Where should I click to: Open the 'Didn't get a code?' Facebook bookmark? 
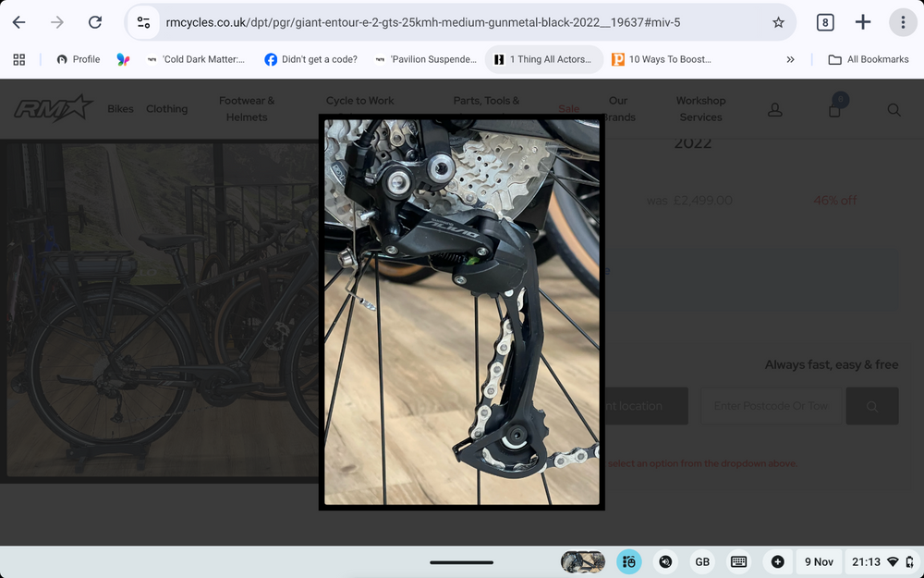[310, 59]
